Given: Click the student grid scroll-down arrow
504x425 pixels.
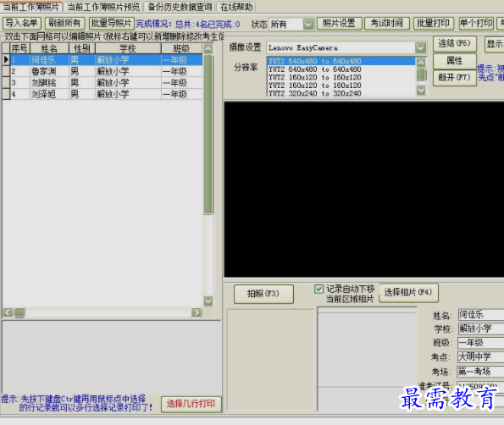Looking at the screenshot, I should [208, 301].
